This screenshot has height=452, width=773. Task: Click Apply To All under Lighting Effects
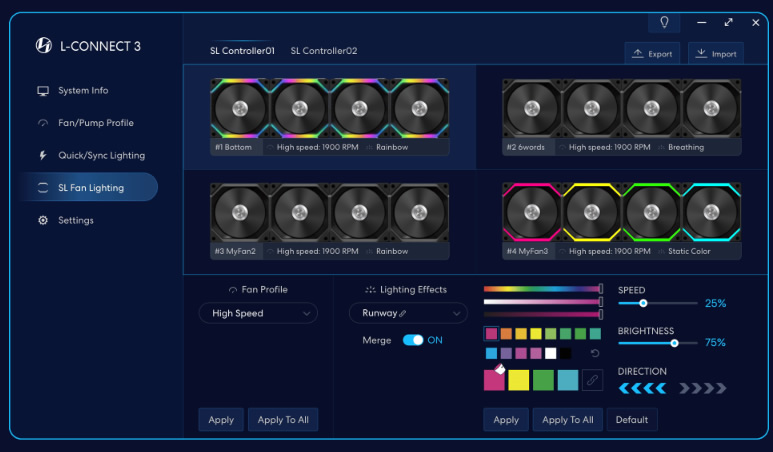pos(567,420)
